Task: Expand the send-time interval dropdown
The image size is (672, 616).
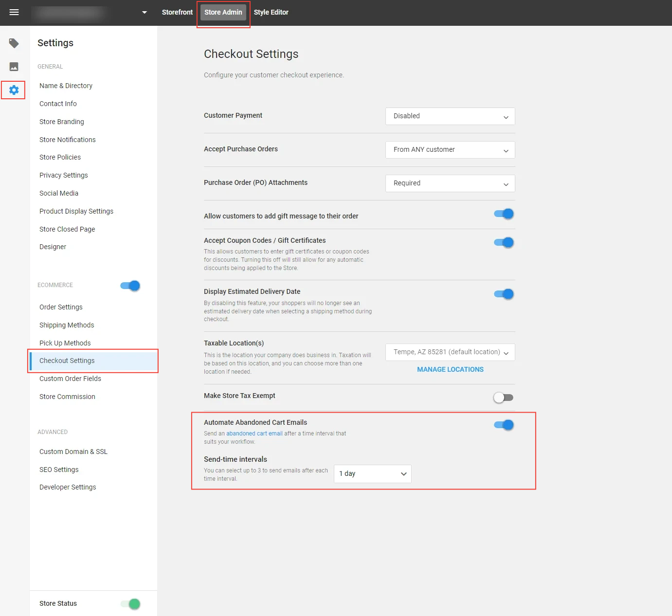Action: coord(373,474)
